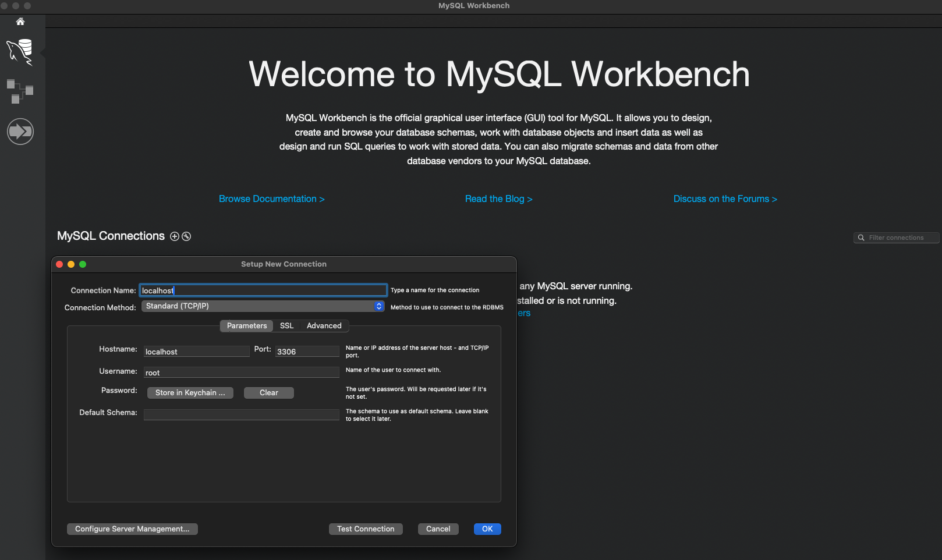Click the search icon in Filter connections

pyautogui.click(x=861, y=238)
